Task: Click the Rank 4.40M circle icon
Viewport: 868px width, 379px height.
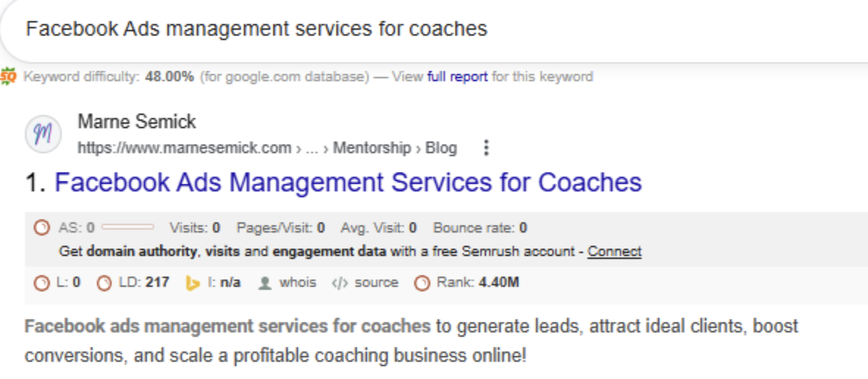Action: point(422,284)
